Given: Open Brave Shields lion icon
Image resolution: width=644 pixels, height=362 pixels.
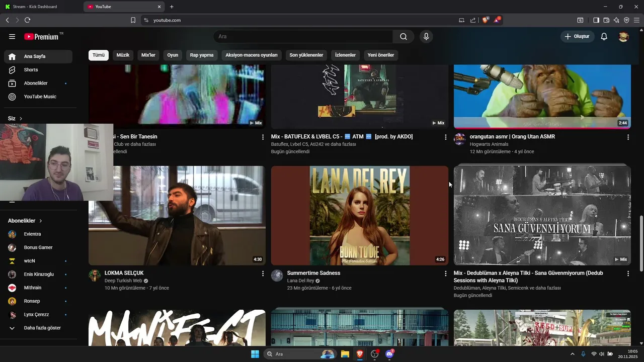Looking at the screenshot, I should tap(486, 20).
